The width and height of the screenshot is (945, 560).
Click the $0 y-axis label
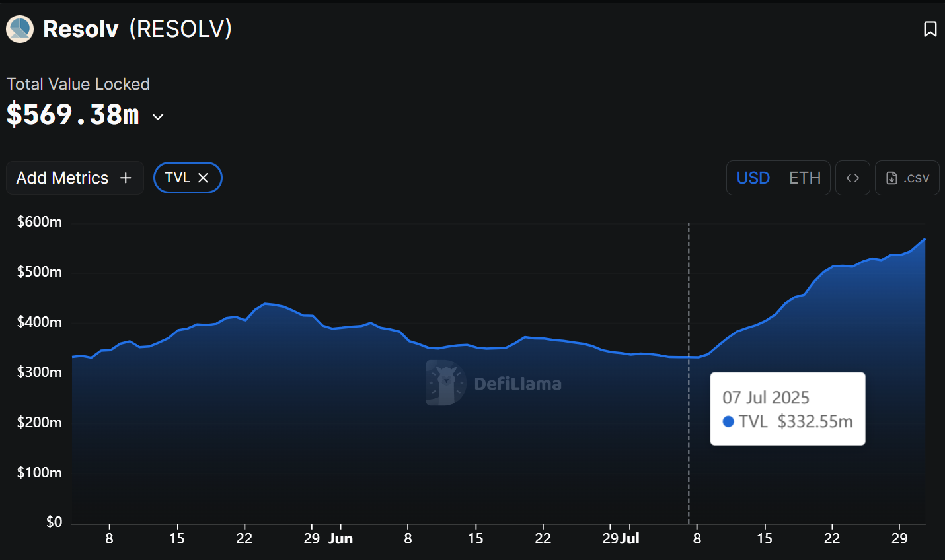click(x=54, y=522)
